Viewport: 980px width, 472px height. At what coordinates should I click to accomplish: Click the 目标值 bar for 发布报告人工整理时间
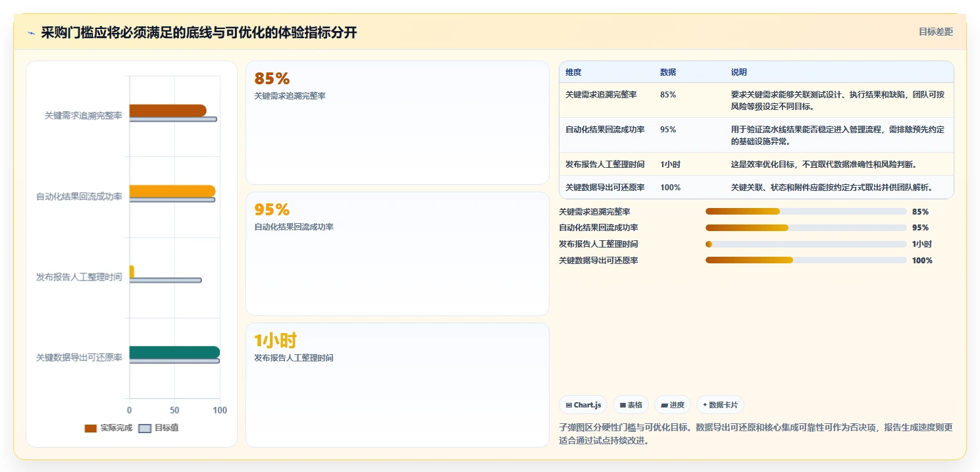pyautogui.click(x=165, y=280)
